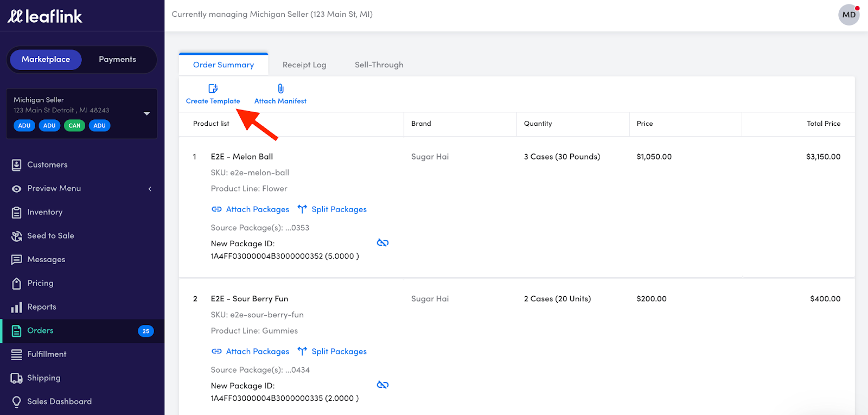Switch to Marketplace mode
The width and height of the screenshot is (868, 415).
(46, 60)
